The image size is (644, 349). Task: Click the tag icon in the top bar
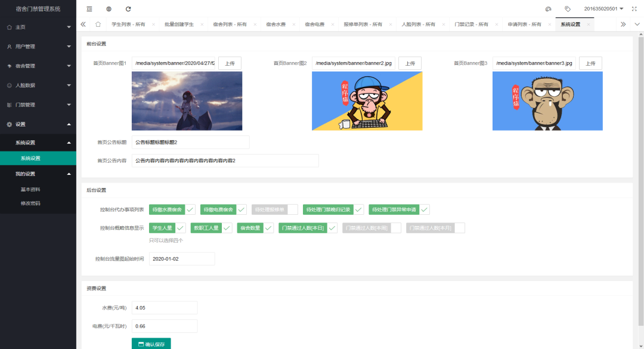pyautogui.click(x=567, y=8)
